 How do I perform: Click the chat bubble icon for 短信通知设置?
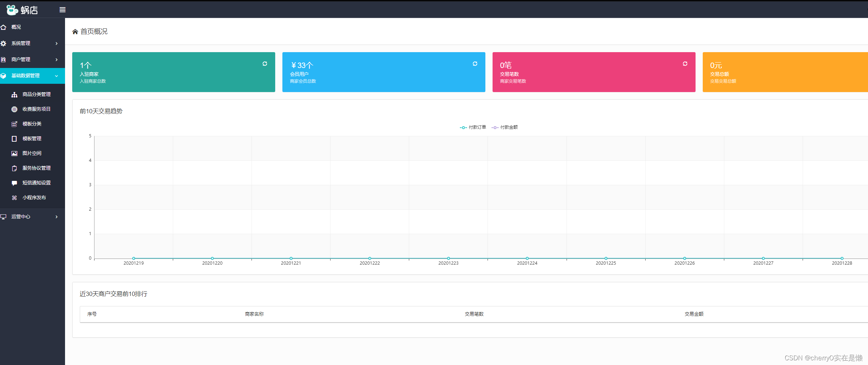[14, 183]
